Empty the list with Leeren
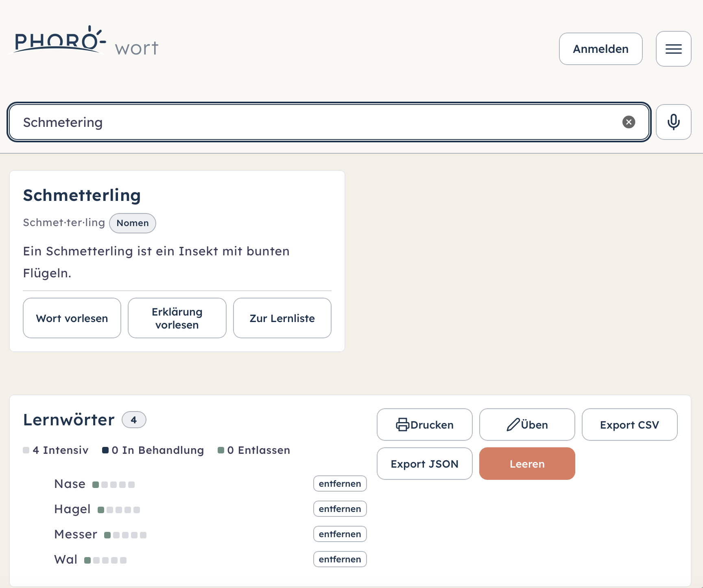Screen dimensions: 703x588 coord(527,464)
